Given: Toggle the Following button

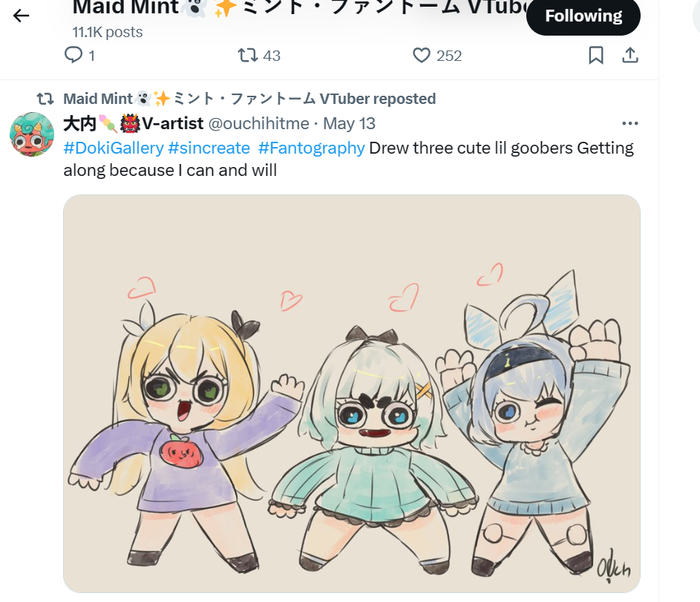Looking at the screenshot, I should [x=583, y=16].
